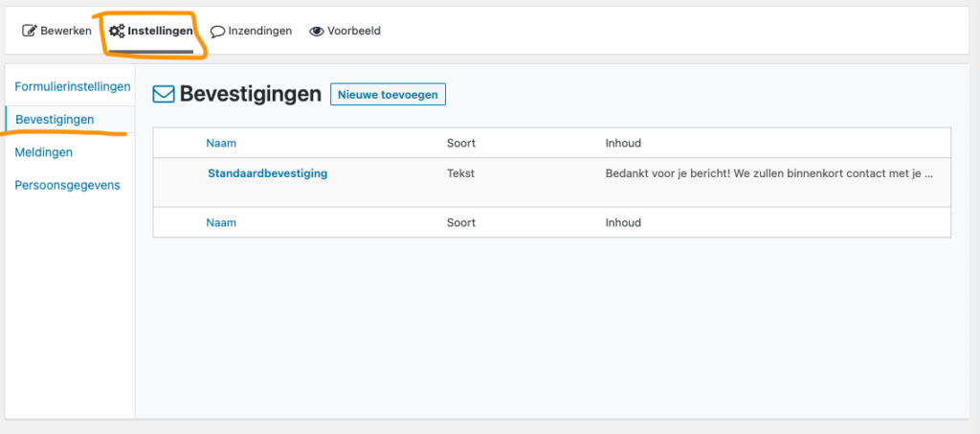Image resolution: width=980 pixels, height=434 pixels.
Task: Click the Soort label in table footer
Action: click(x=461, y=222)
